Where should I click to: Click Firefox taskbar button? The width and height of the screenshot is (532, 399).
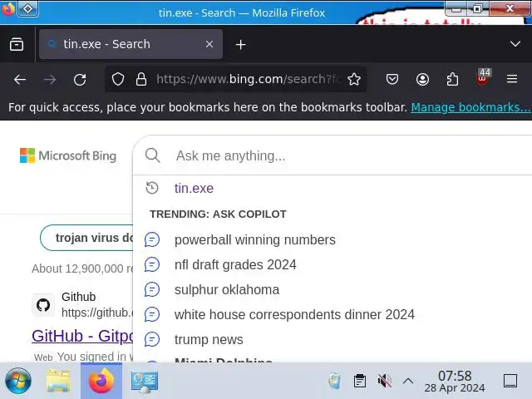point(101,381)
